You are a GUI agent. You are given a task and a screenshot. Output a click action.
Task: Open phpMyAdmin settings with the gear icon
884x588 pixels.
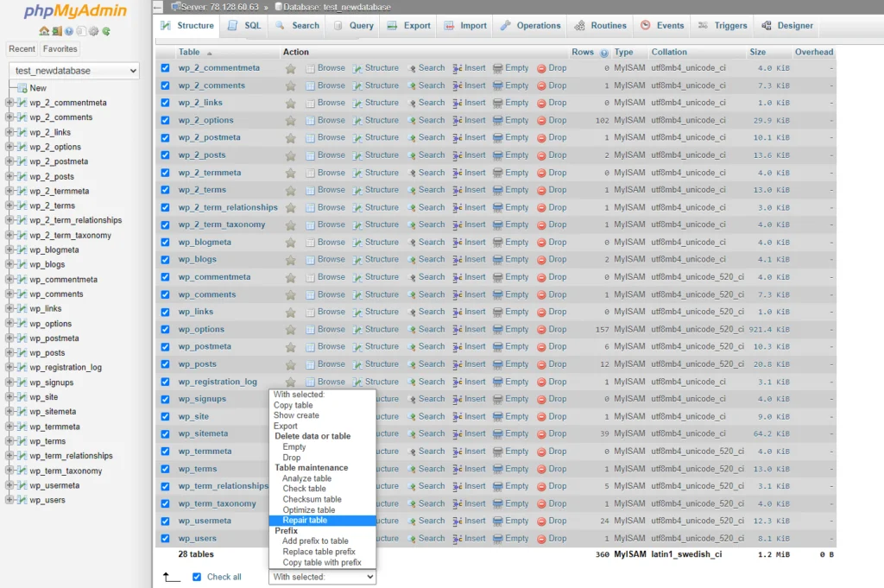coord(93,31)
